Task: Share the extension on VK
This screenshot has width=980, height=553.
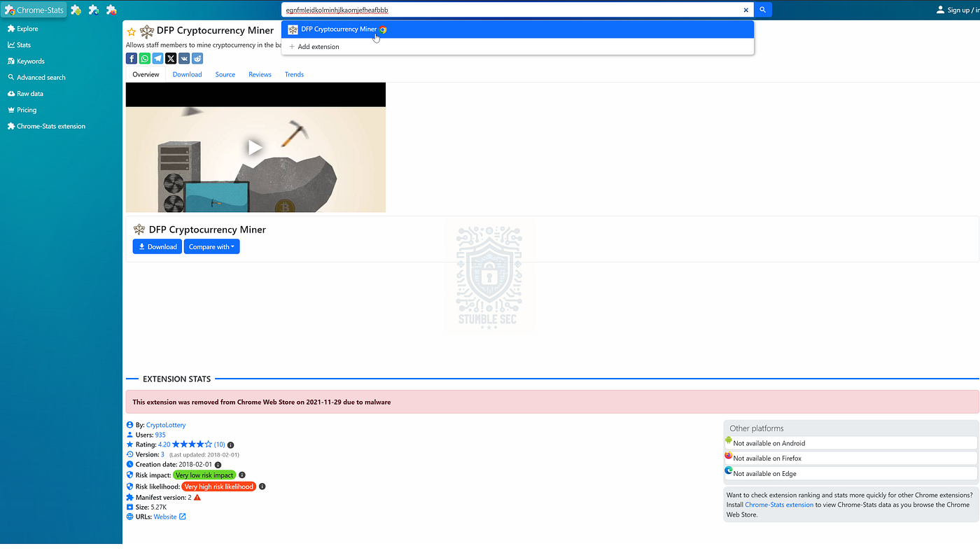Action: [184, 59]
